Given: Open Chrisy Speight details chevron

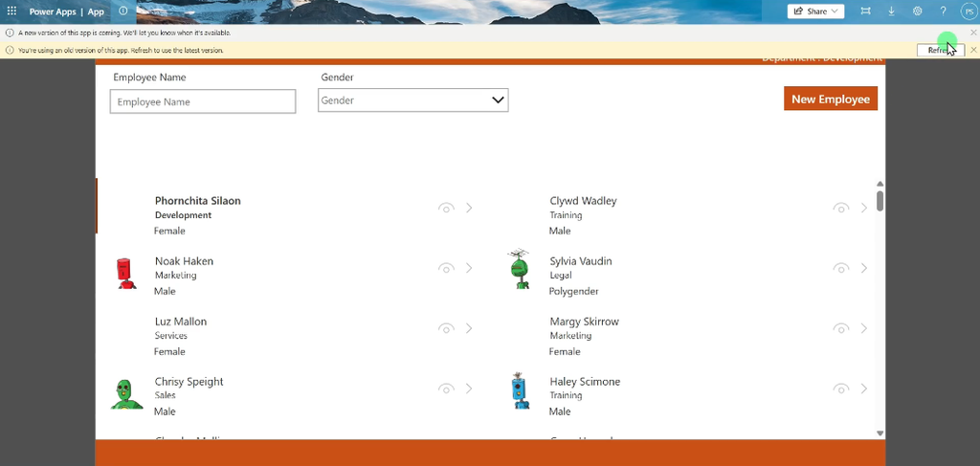Looking at the screenshot, I should coord(469,388).
